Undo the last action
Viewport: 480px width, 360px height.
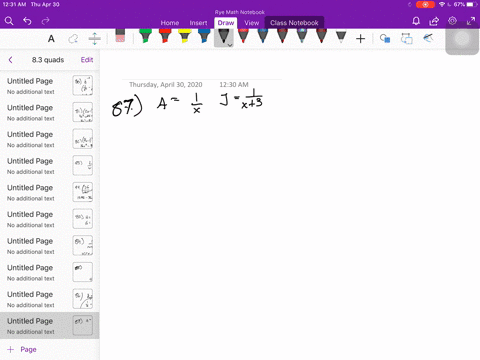point(27,21)
